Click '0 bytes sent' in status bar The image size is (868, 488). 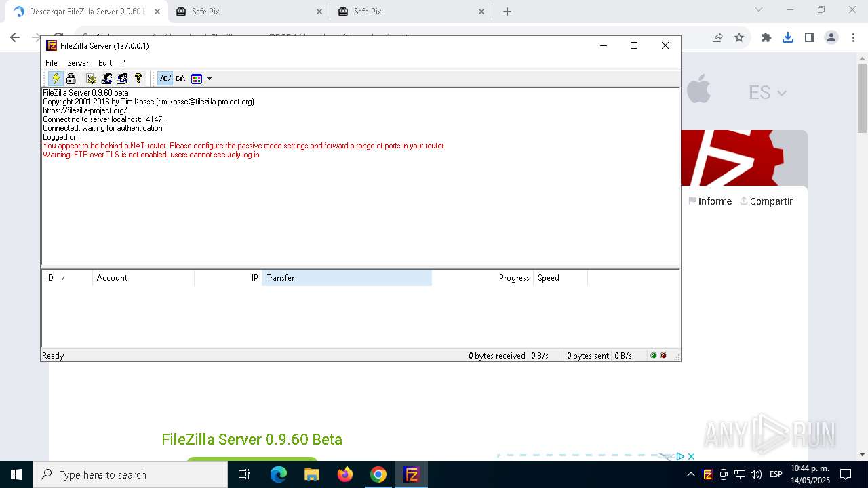587,356
